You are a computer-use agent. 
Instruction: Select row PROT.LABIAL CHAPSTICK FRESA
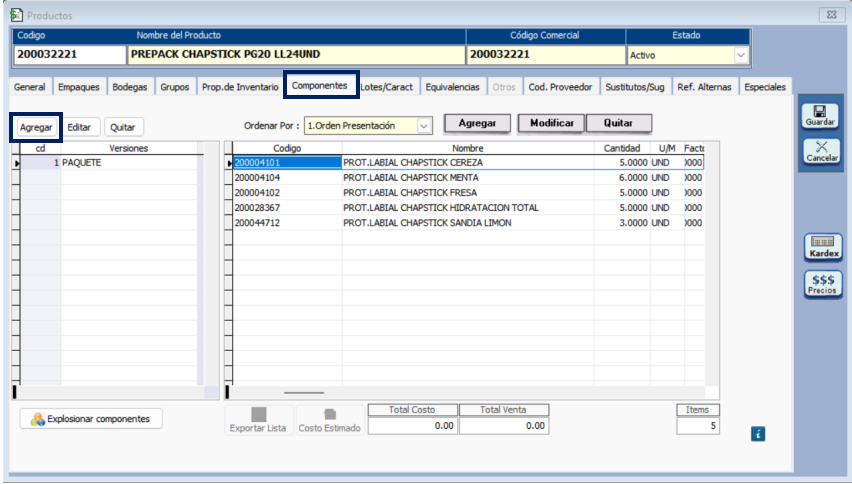click(468, 193)
